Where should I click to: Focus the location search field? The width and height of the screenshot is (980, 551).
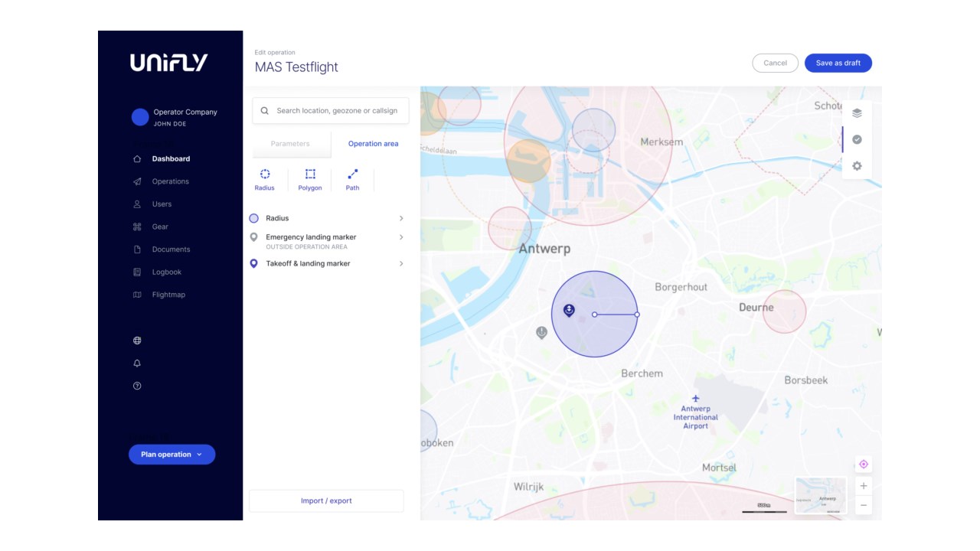pos(331,110)
